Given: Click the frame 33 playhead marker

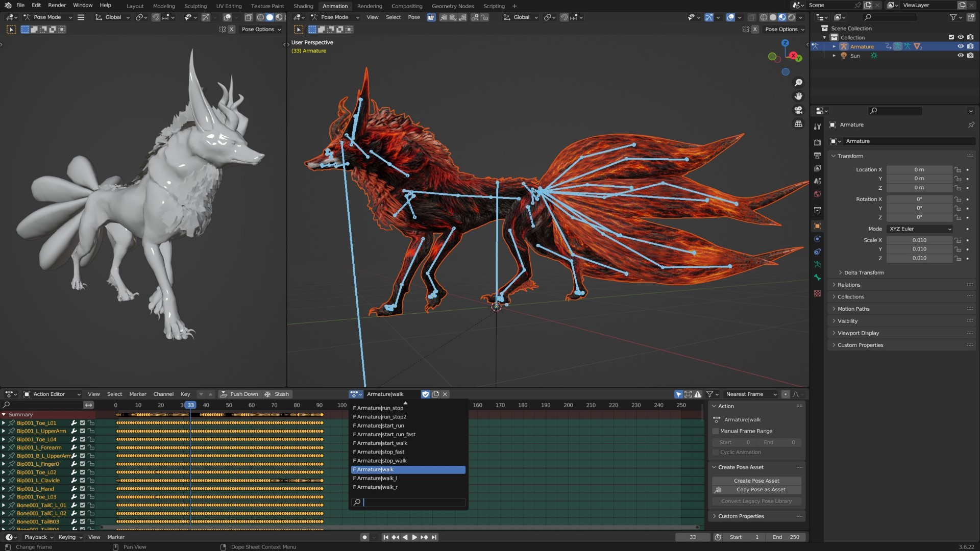Looking at the screenshot, I should click(x=190, y=405).
